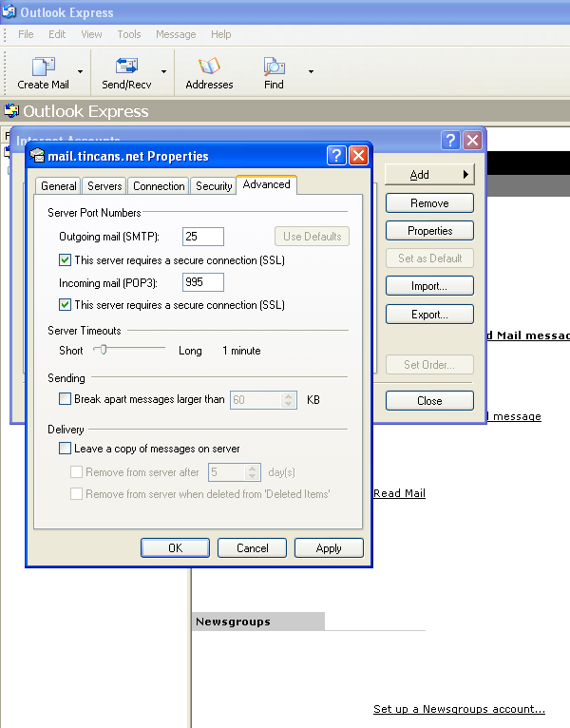
Task: Adjust the Server Timeouts slider thumb
Action: tap(103, 349)
